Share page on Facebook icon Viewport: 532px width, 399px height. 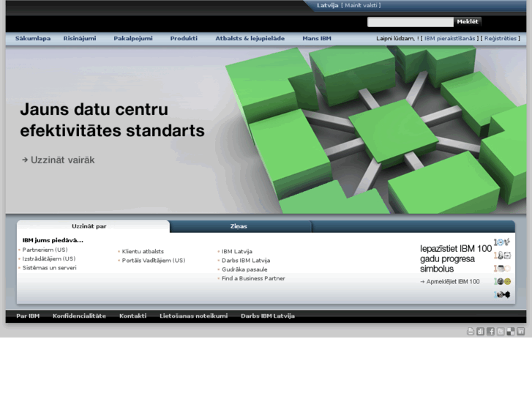[490, 332]
